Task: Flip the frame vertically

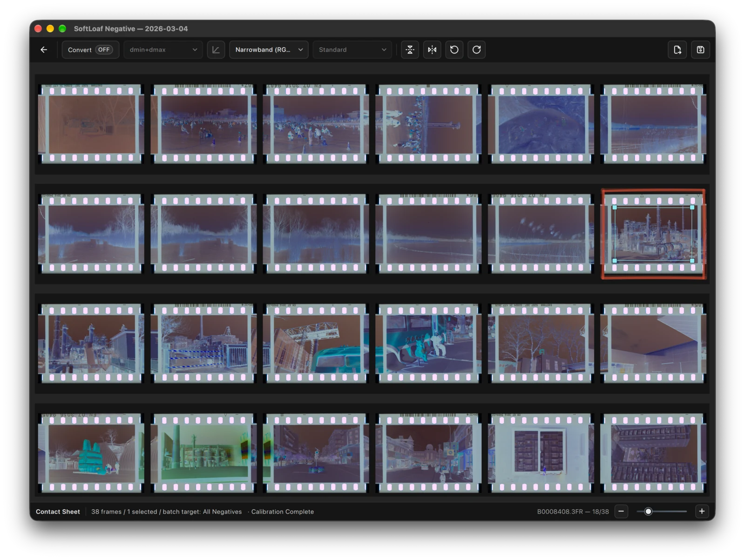Action: click(x=410, y=50)
